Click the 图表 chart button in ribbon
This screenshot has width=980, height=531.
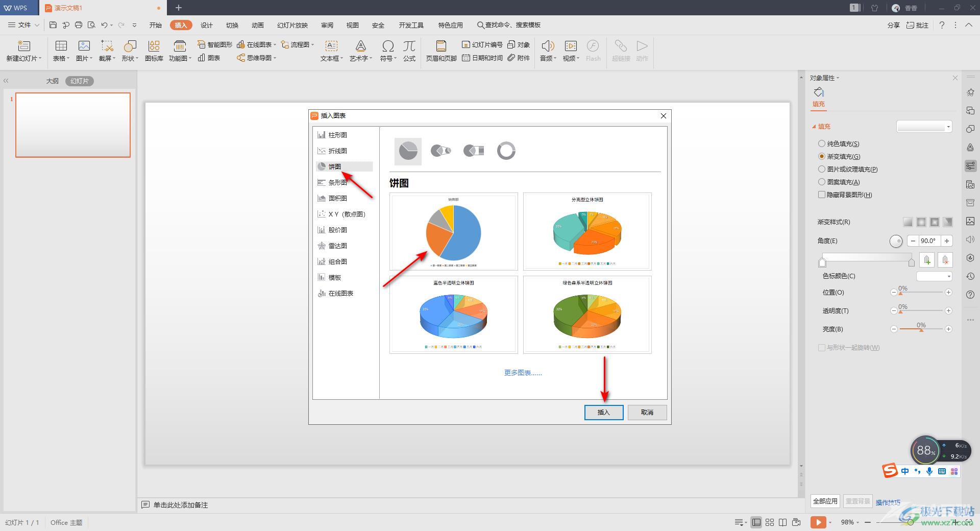(x=209, y=58)
